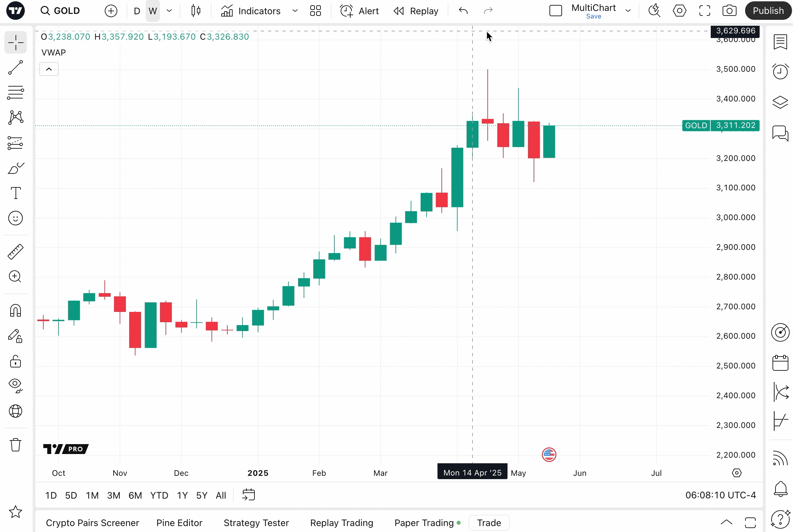Image resolution: width=793 pixels, height=532 pixels.
Task: Switch to Strategy Tester tab
Action: (256, 523)
